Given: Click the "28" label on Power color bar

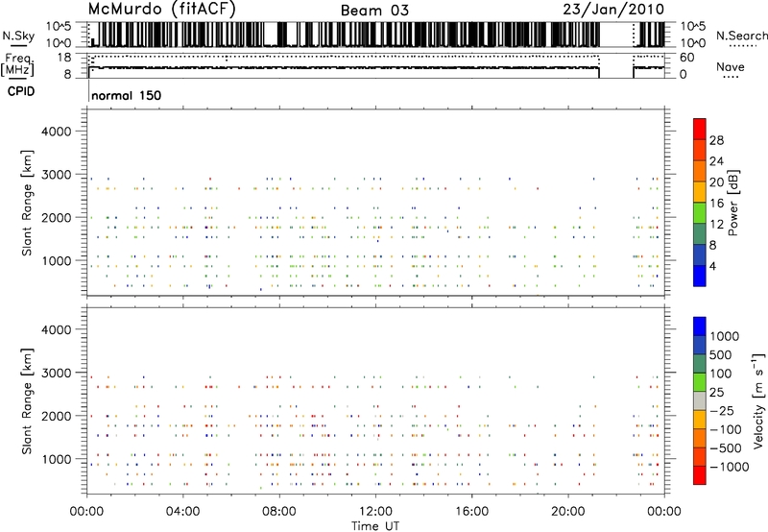Looking at the screenshot, I should (x=716, y=140).
